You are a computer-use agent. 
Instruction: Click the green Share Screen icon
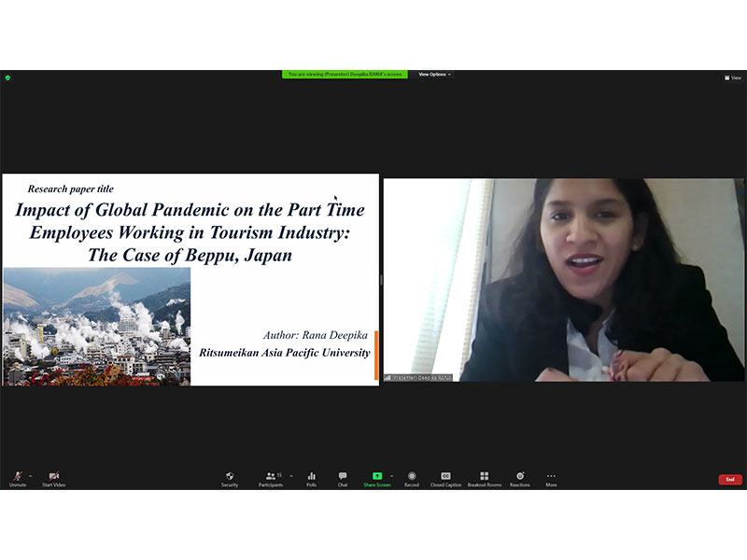(377, 477)
